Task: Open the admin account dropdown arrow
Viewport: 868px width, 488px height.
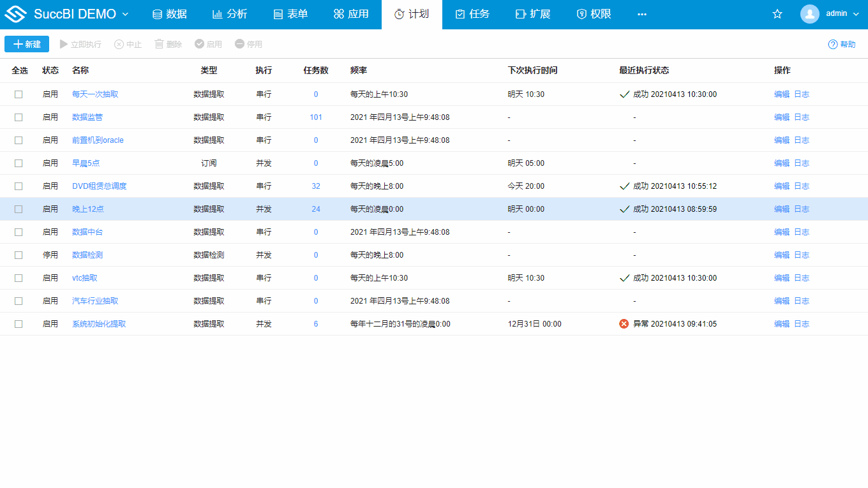Action: [856, 14]
